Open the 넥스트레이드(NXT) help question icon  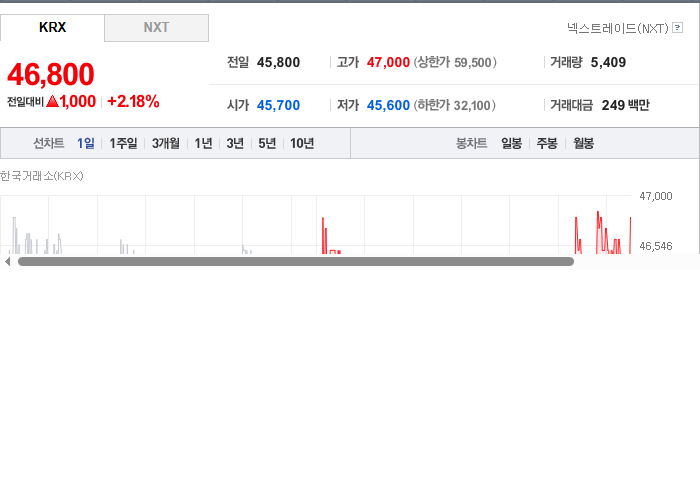677,28
